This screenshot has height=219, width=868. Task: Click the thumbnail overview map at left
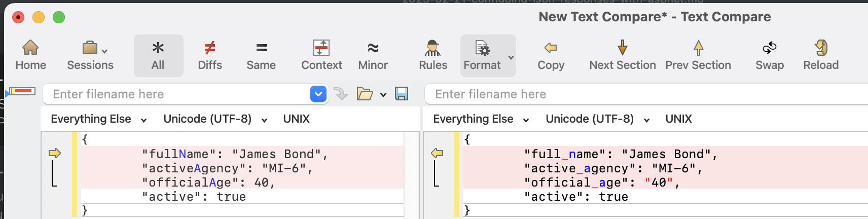tap(23, 91)
